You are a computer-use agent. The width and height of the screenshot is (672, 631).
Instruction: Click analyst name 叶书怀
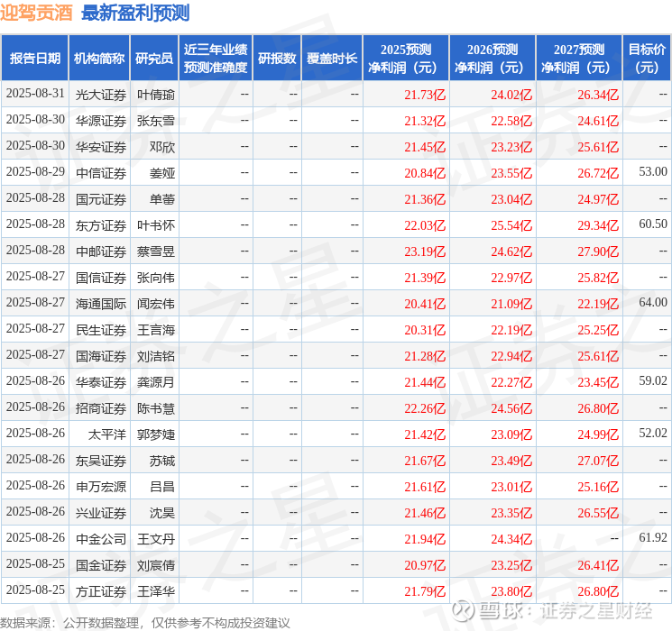[x=156, y=225]
